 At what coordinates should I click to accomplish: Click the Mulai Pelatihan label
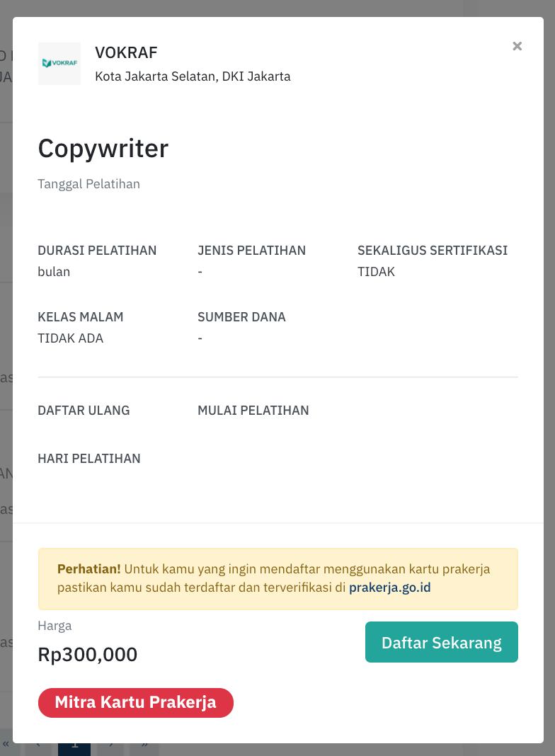[x=253, y=411]
